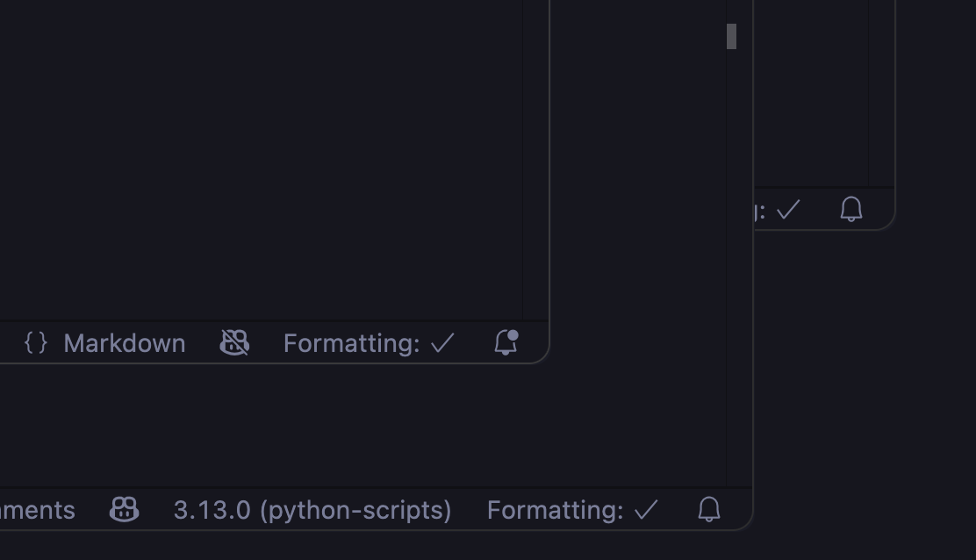Click the Formatting label in the Markdown window
Viewport: 976px width, 560px height.
pos(351,343)
